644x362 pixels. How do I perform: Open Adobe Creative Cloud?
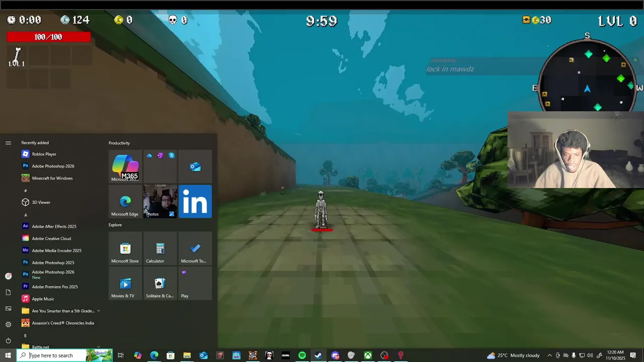tap(61, 238)
